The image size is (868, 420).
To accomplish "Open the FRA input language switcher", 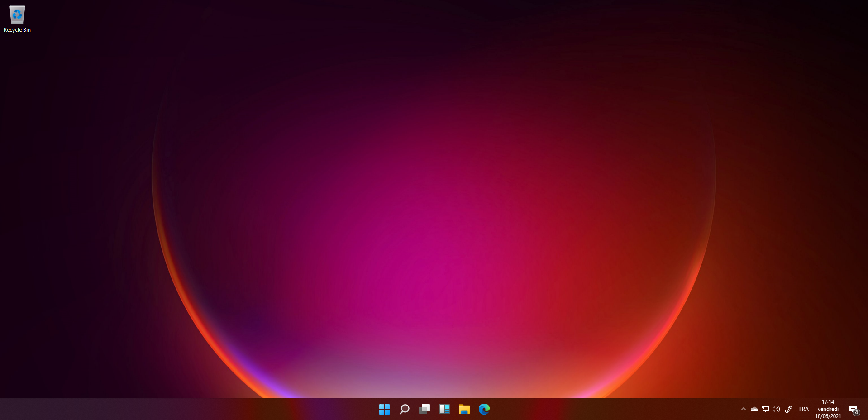I will coord(804,409).
